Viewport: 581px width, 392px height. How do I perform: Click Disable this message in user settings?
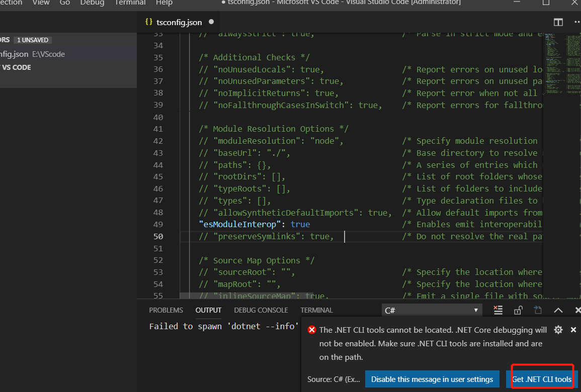click(432, 379)
